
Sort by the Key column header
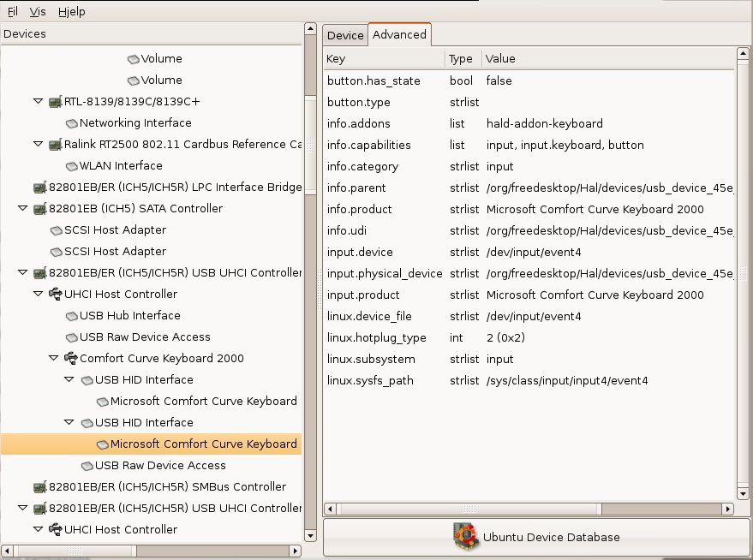[385, 58]
